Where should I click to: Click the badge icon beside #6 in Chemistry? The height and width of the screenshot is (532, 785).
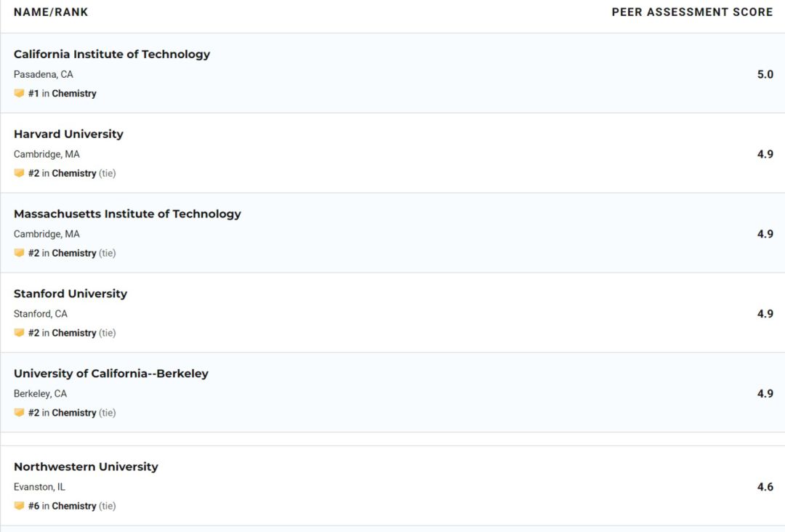[x=19, y=506]
